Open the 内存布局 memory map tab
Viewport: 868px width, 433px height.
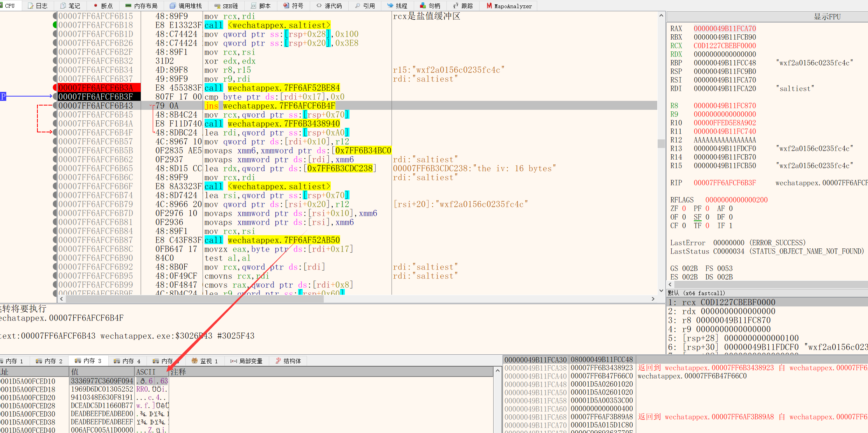click(x=141, y=6)
